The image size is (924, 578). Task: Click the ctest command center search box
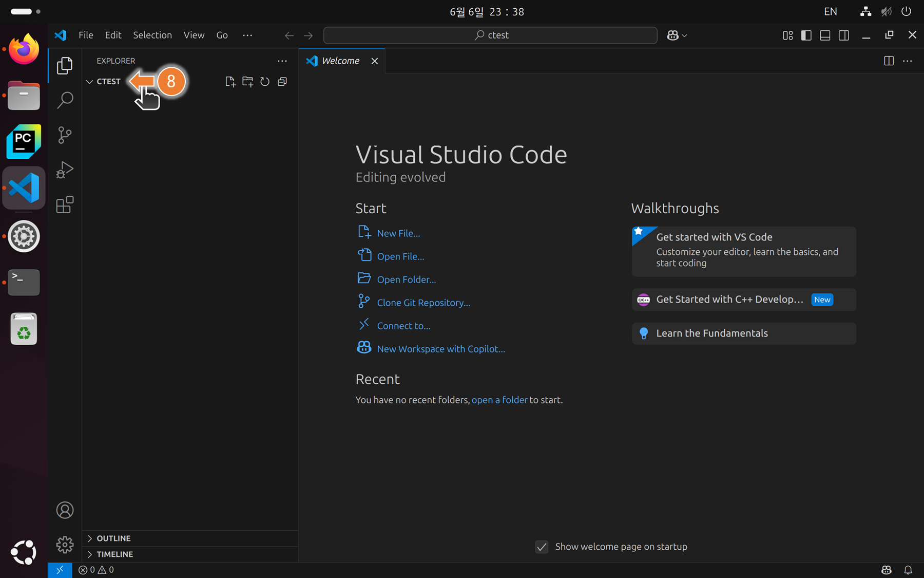[490, 35]
